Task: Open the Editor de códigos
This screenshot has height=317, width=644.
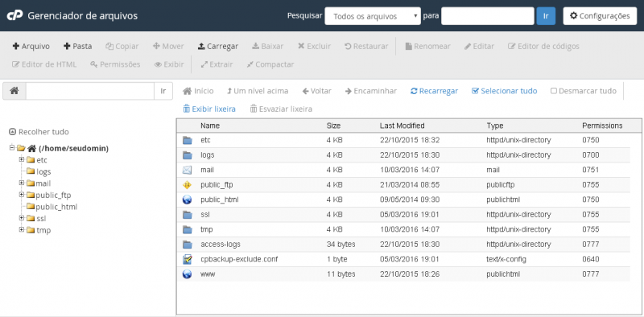Action: pos(543,47)
